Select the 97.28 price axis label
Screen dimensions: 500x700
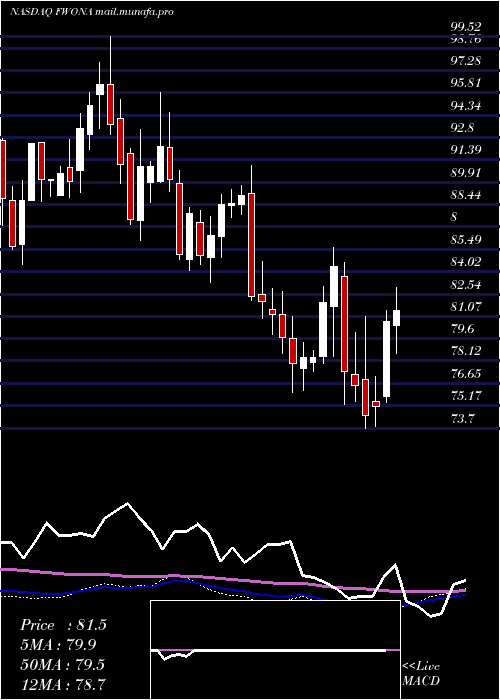466,60
